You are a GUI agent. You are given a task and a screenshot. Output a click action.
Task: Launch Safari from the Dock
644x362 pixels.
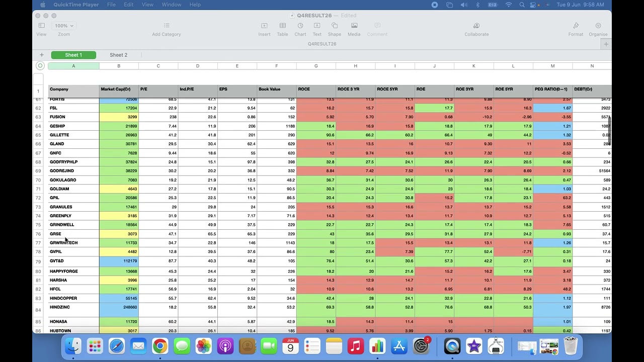point(117,346)
